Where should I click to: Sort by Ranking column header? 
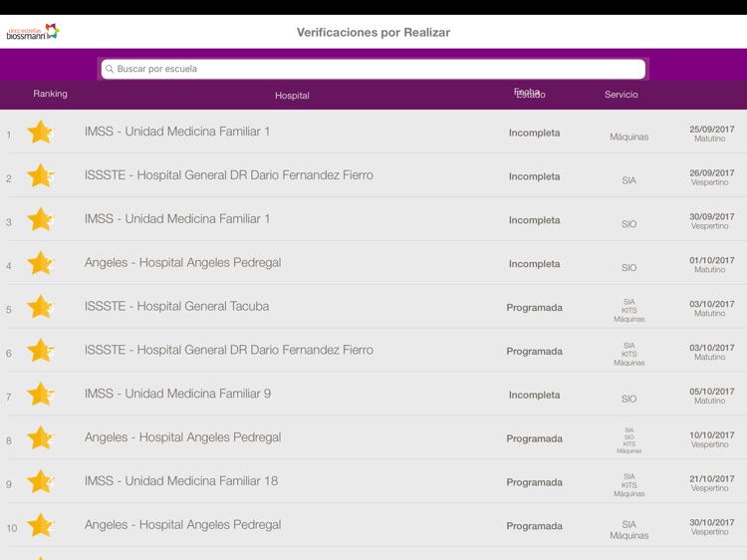coord(50,94)
